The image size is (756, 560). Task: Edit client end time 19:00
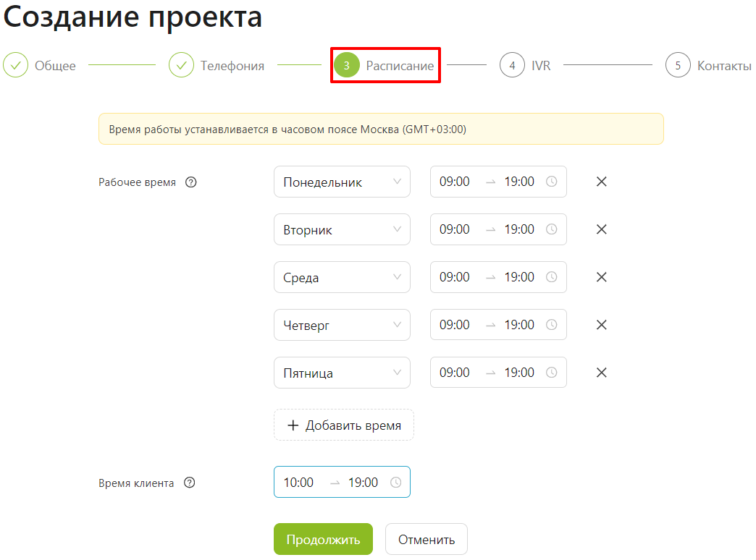(363, 483)
